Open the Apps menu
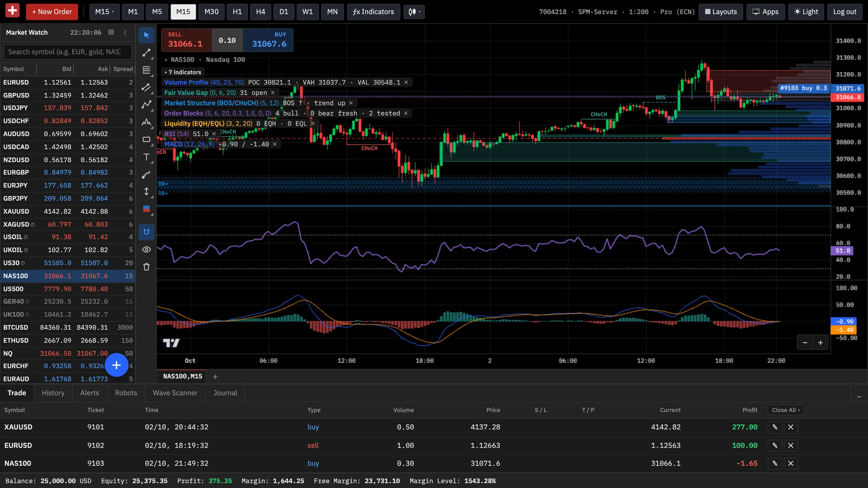868x488 pixels. click(766, 12)
